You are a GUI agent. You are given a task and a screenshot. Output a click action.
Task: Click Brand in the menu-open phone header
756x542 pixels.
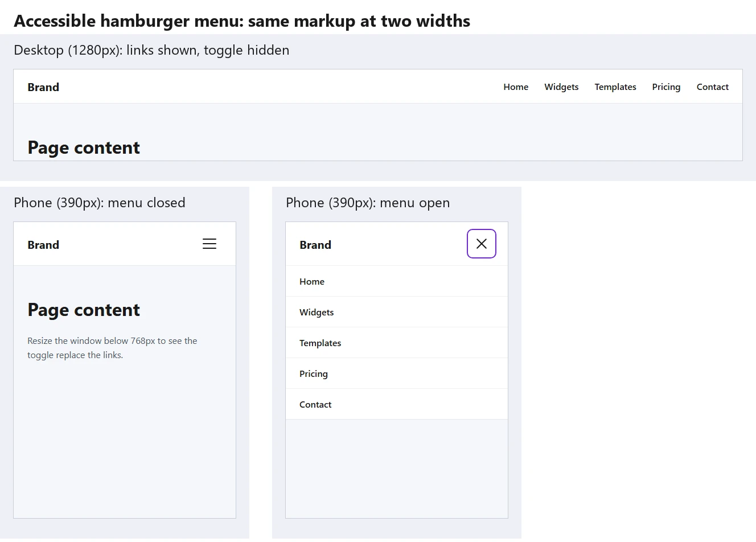click(315, 245)
